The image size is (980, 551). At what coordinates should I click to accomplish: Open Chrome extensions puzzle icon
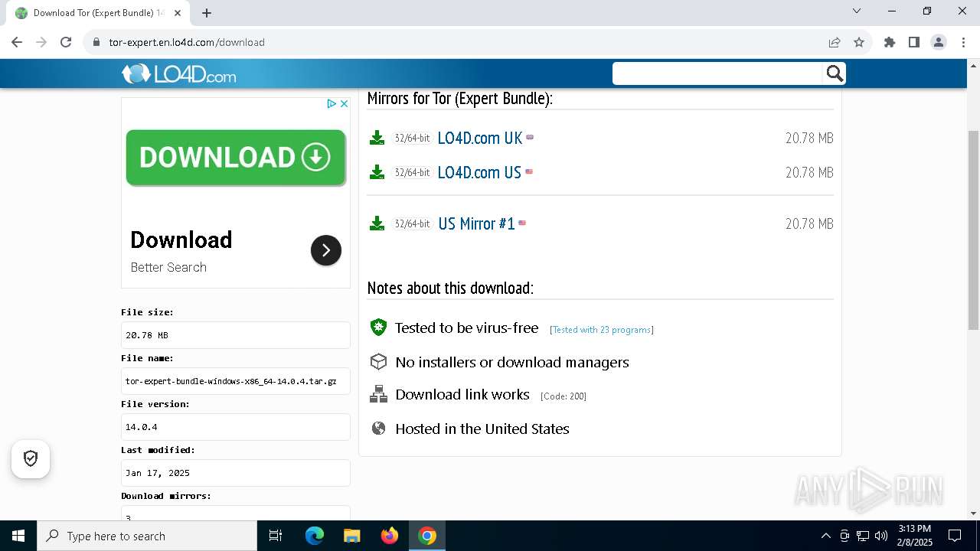pyautogui.click(x=890, y=42)
